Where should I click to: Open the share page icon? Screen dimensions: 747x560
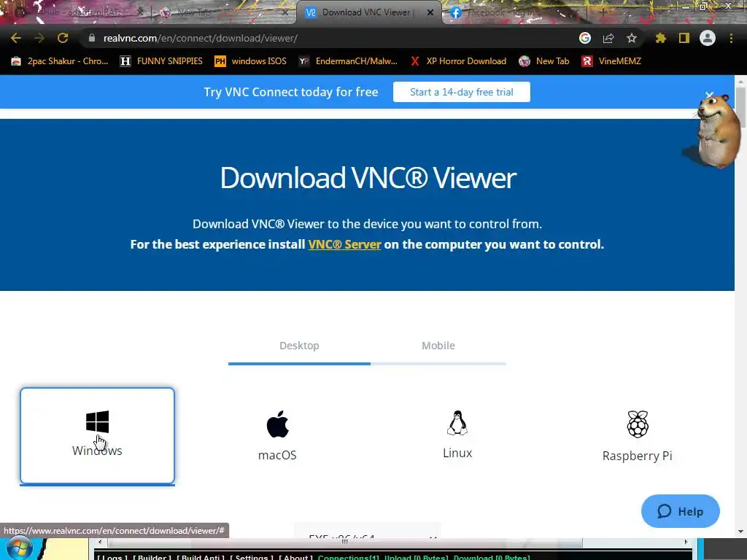pyautogui.click(x=608, y=38)
